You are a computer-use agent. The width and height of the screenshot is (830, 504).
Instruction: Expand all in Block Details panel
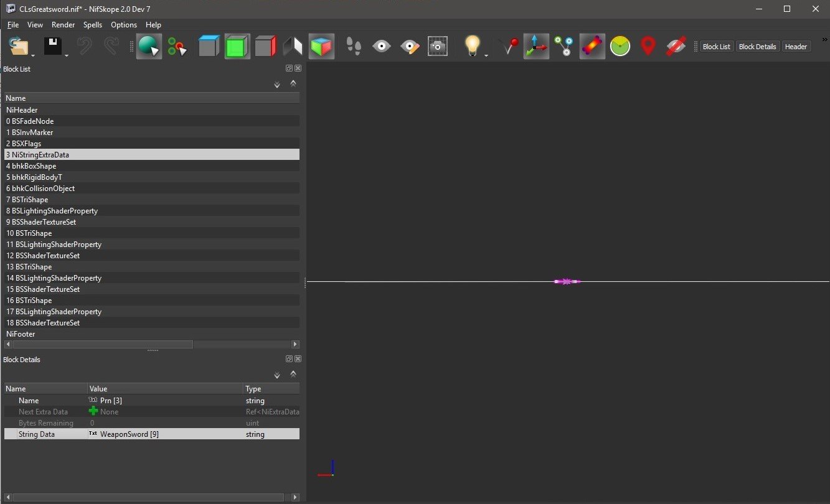[x=277, y=375]
